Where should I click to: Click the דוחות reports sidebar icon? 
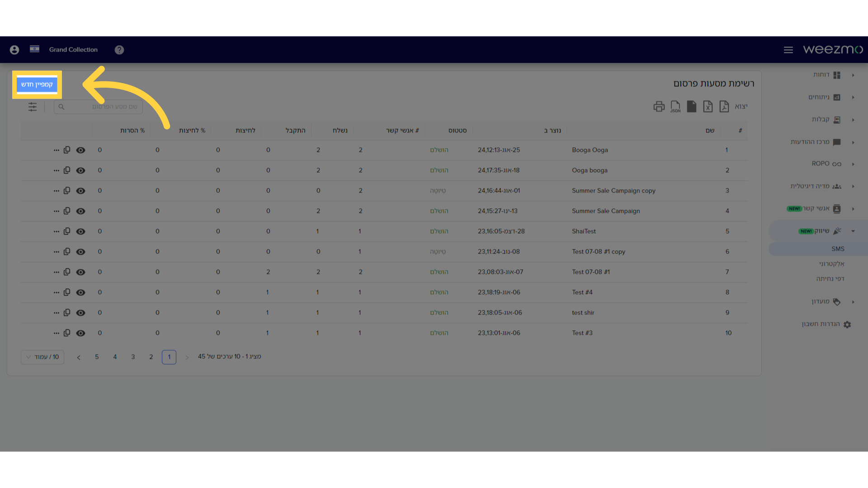tap(837, 75)
